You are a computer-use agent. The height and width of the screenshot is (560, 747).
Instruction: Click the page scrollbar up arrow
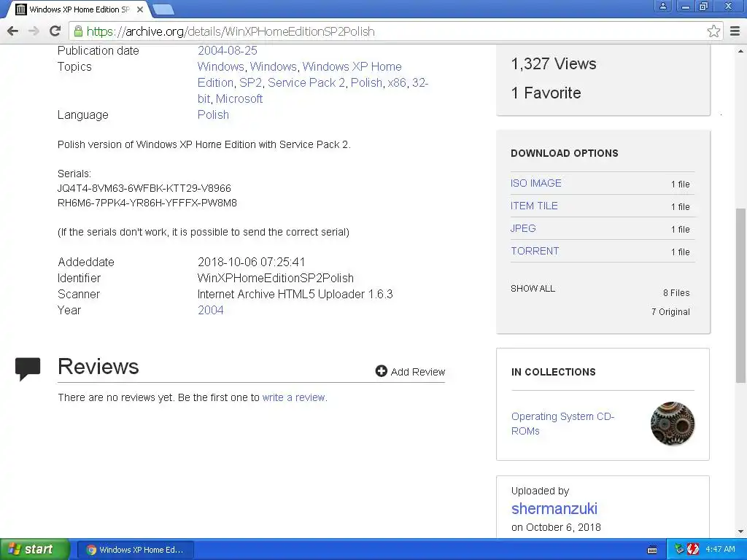point(740,50)
